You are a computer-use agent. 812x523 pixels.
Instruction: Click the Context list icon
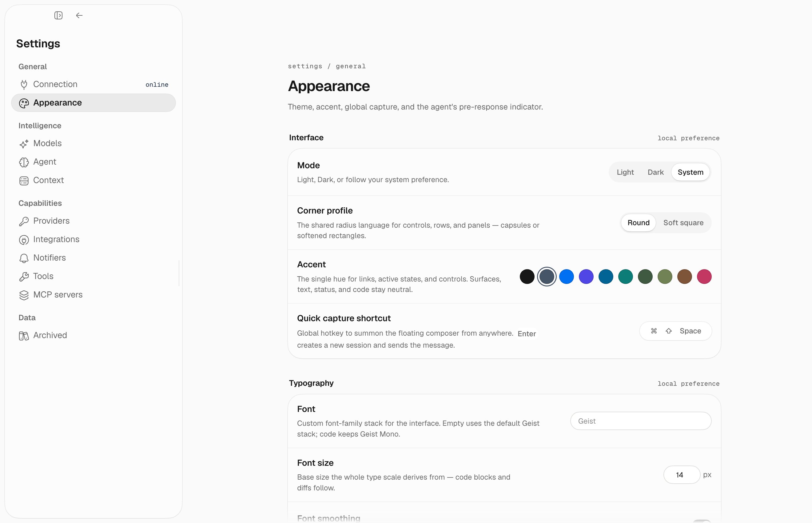pyautogui.click(x=24, y=181)
